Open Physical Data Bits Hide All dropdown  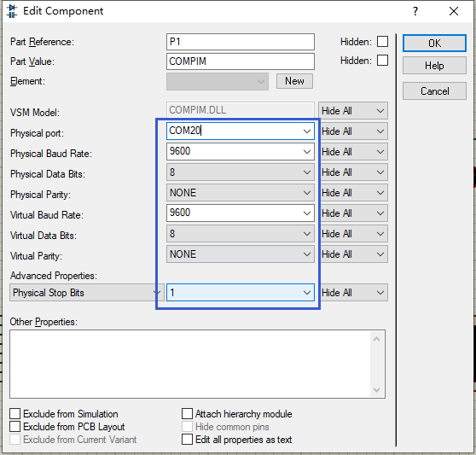353,172
